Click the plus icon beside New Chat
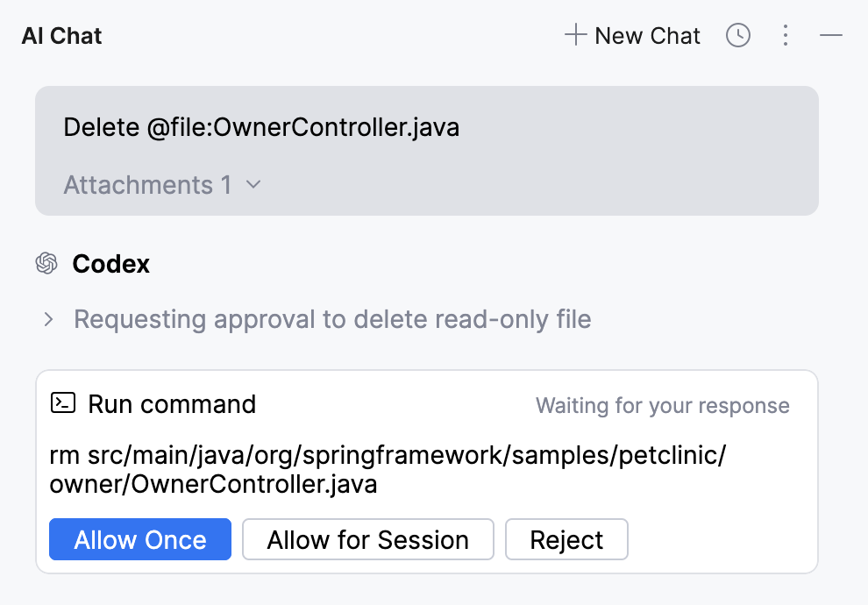868x605 pixels. click(575, 35)
